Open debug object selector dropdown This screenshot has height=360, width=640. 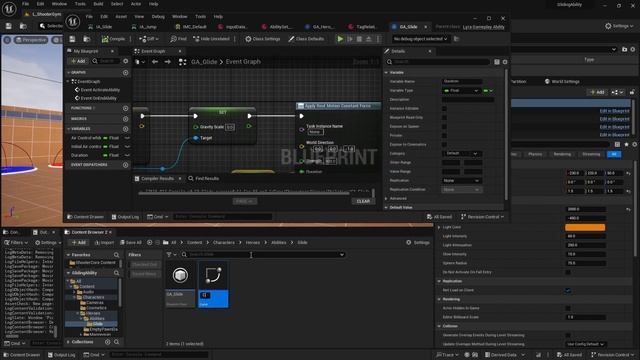click(x=420, y=39)
